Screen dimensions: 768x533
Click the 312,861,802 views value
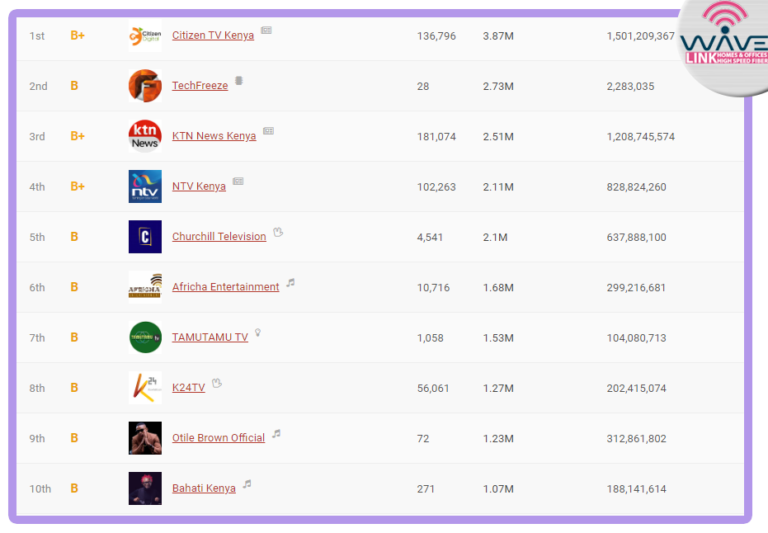tap(636, 438)
